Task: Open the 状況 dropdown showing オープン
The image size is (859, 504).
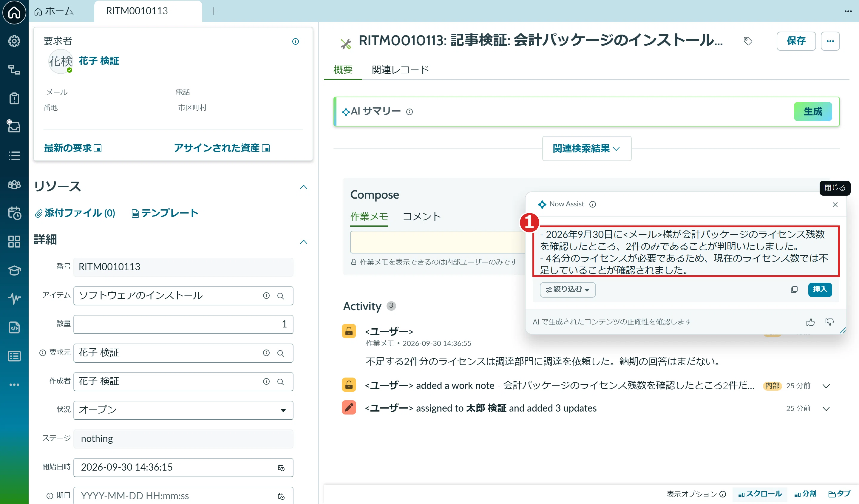Action: click(183, 410)
